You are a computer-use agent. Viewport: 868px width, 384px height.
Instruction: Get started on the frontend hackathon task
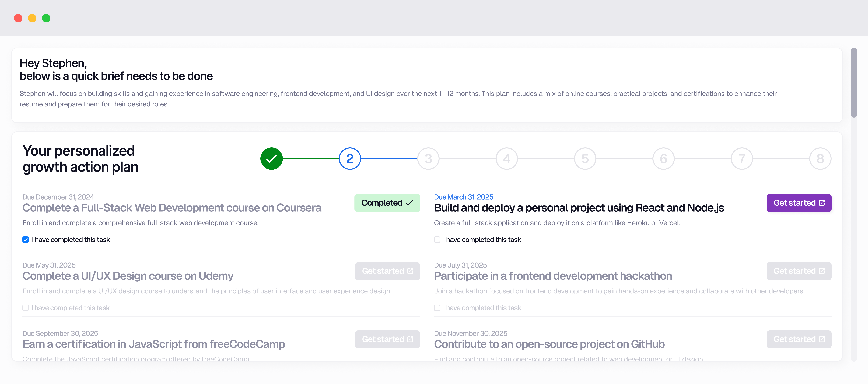(799, 271)
